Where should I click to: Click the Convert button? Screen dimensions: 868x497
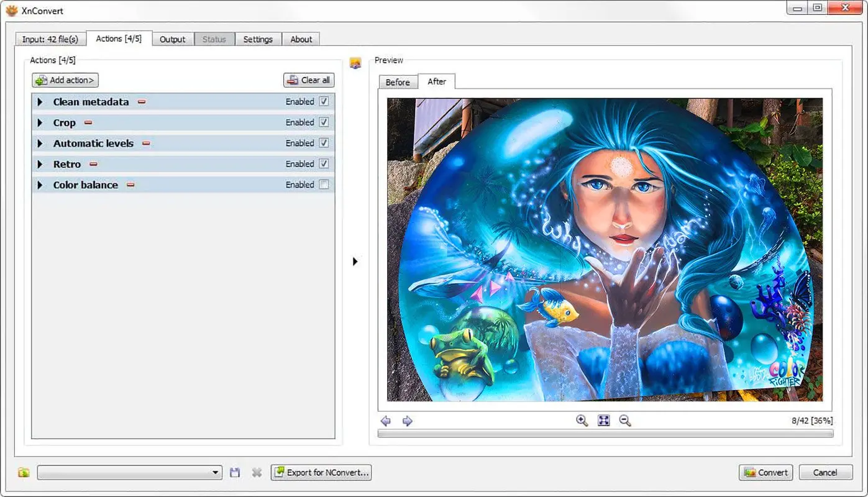point(765,473)
